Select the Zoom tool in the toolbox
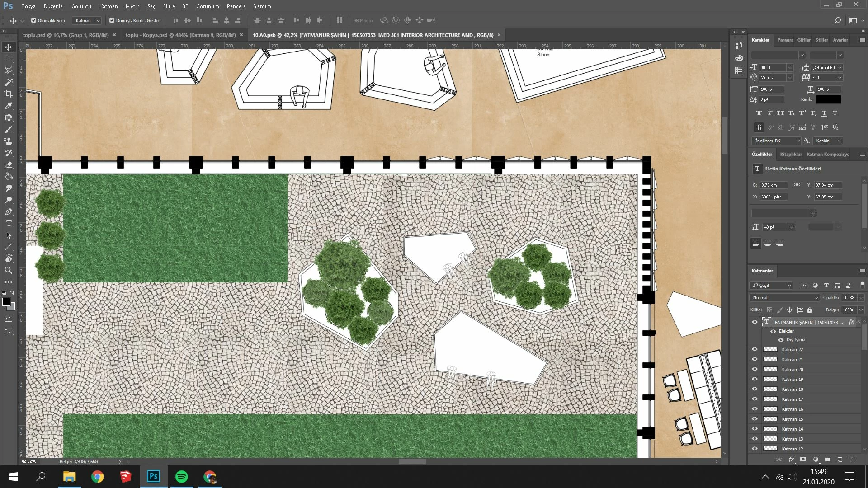 point(9,270)
